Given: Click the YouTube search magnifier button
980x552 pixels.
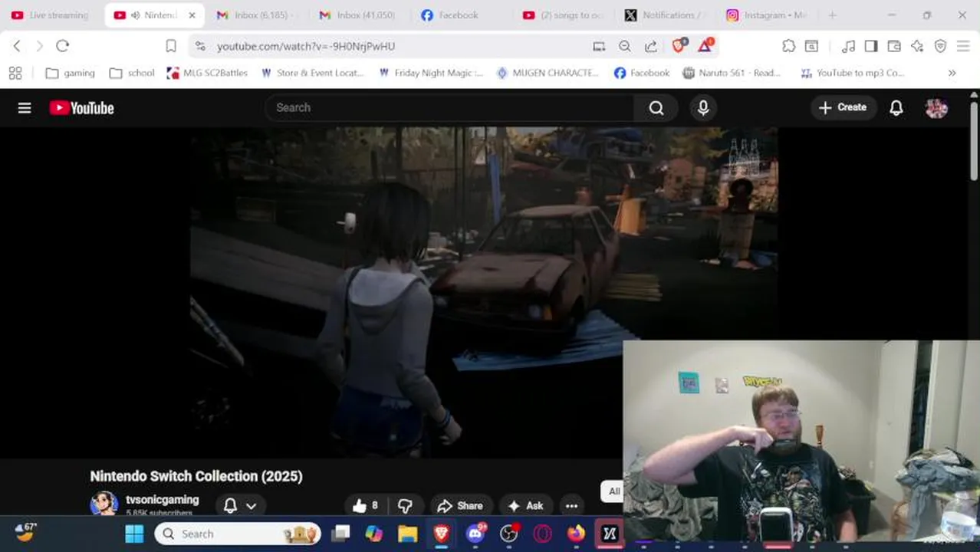Looking at the screenshot, I should (x=656, y=108).
